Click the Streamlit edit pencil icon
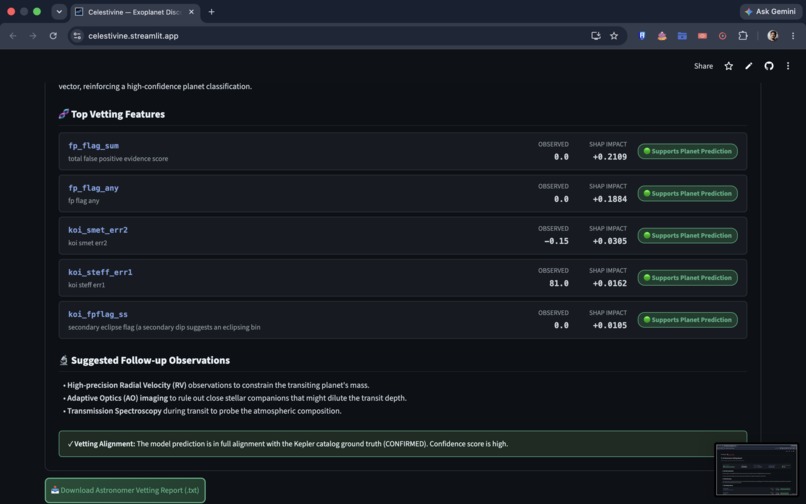This screenshot has width=806, height=504. click(x=748, y=66)
